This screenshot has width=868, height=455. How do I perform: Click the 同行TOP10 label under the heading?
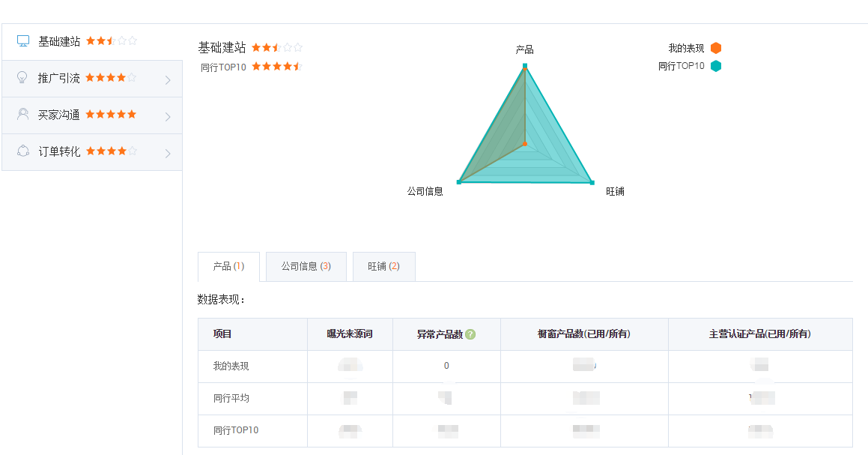(x=223, y=67)
